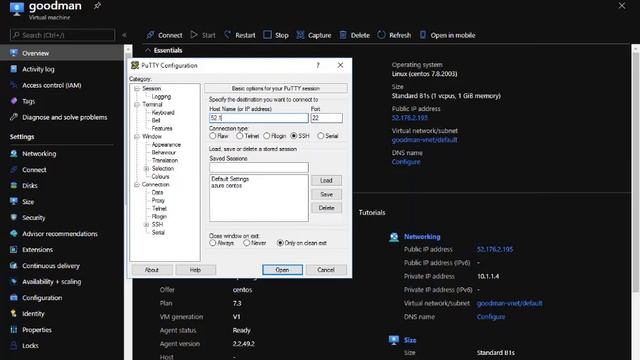Click the Restart icon in toolbar
The height and width of the screenshot is (360, 640).
(227, 35)
